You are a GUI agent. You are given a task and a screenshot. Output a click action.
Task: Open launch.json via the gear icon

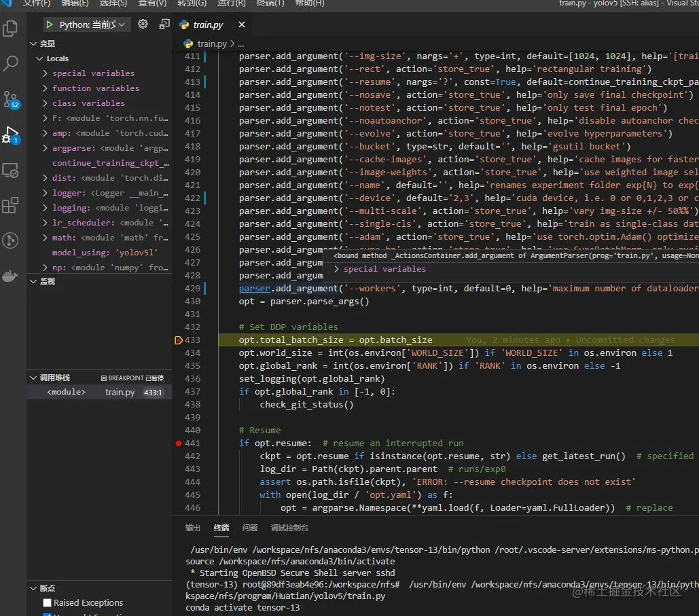tap(143, 24)
